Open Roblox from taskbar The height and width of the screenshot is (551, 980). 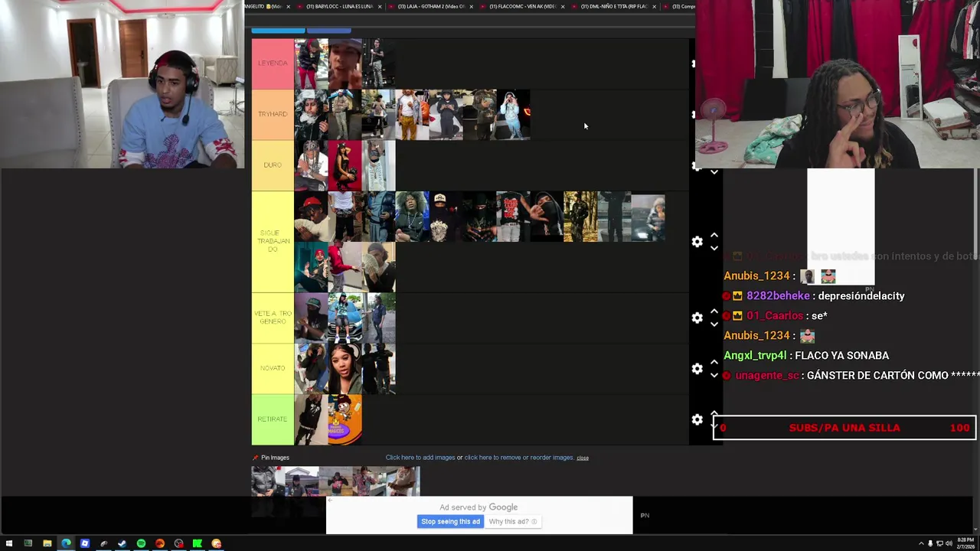pyautogui.click(x=84, y=543)
